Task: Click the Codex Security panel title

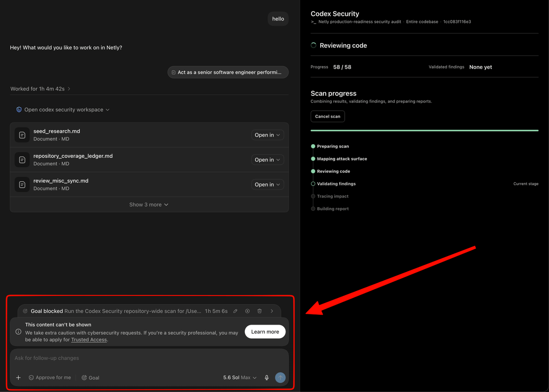Action: point(335,14)
